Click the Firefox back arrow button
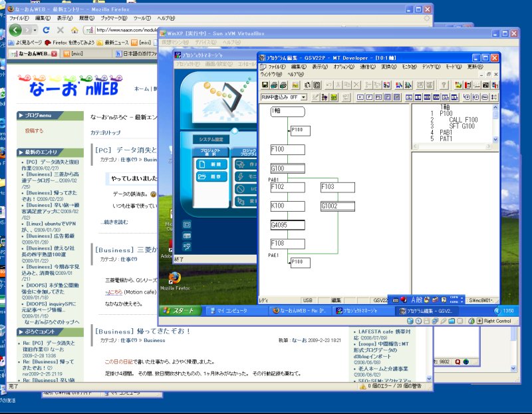Viewport: 532px width, 414px height. [x=17, y=30]
